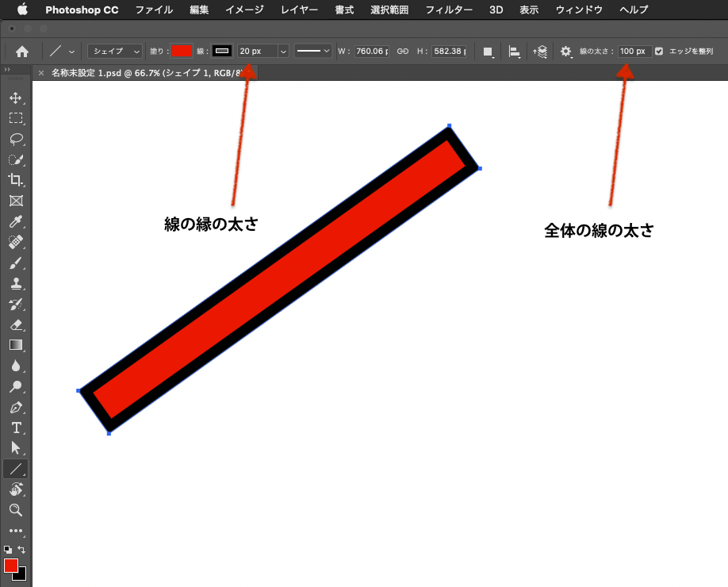Open path alignment options button
728x587 pixels.
[514, 51]
